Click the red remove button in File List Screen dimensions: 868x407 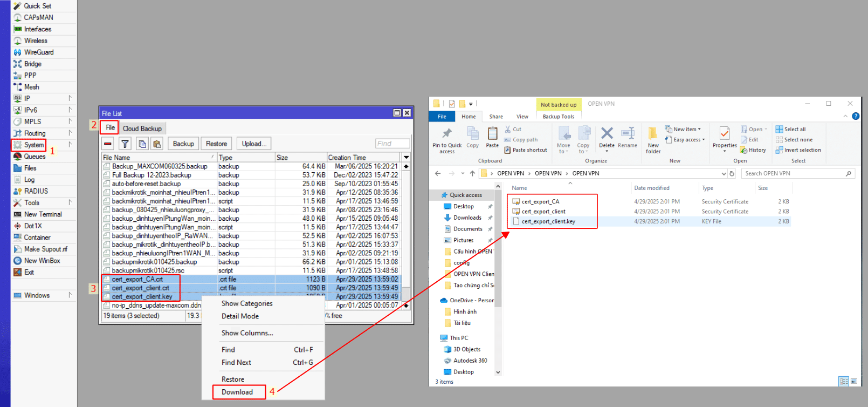point(108,144)
